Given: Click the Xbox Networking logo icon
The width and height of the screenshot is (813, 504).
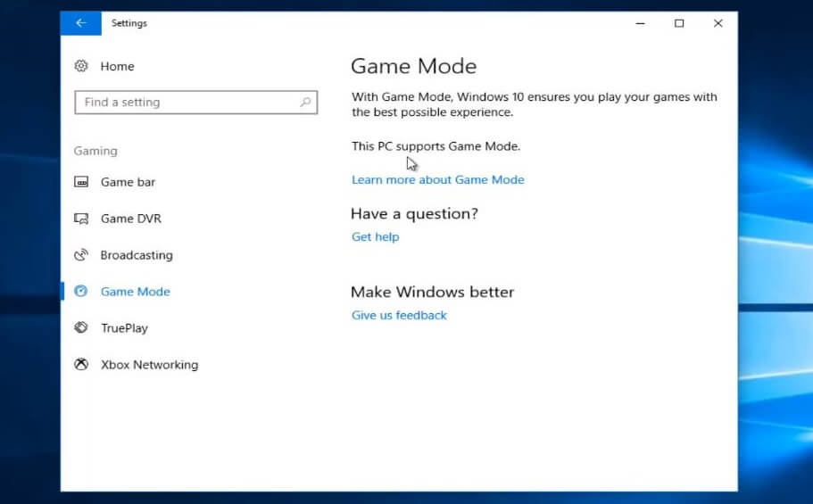Looking at the screenshot, I should click(x=81, y=365).
